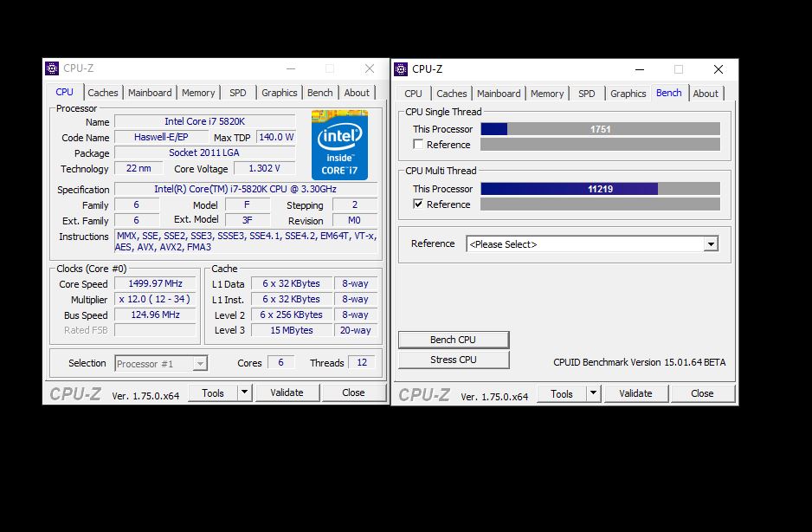Screen dimensions: 812x532
Task: Start benchmark with Bench CPU button
Action: pos(454,340)
